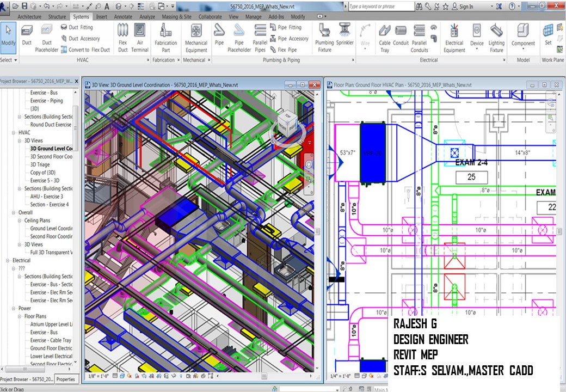
Task: Select Full 3D Transparent view item
Action: [x=51, y=252]
